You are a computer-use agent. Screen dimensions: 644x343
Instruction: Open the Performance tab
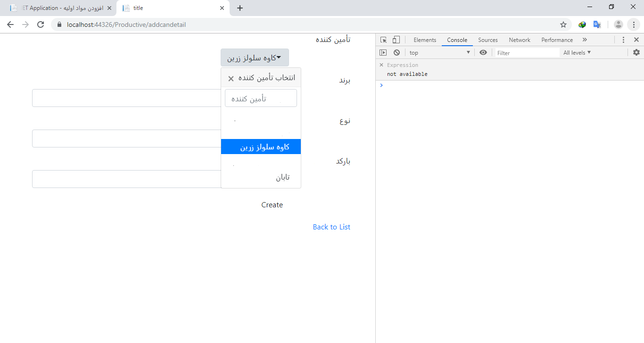click(x=557, y=40)
